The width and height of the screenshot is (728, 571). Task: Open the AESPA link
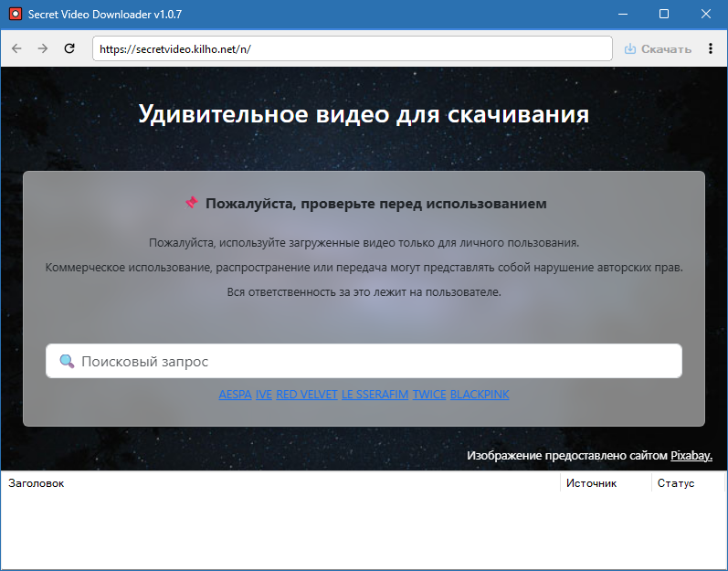pos(235,394)
